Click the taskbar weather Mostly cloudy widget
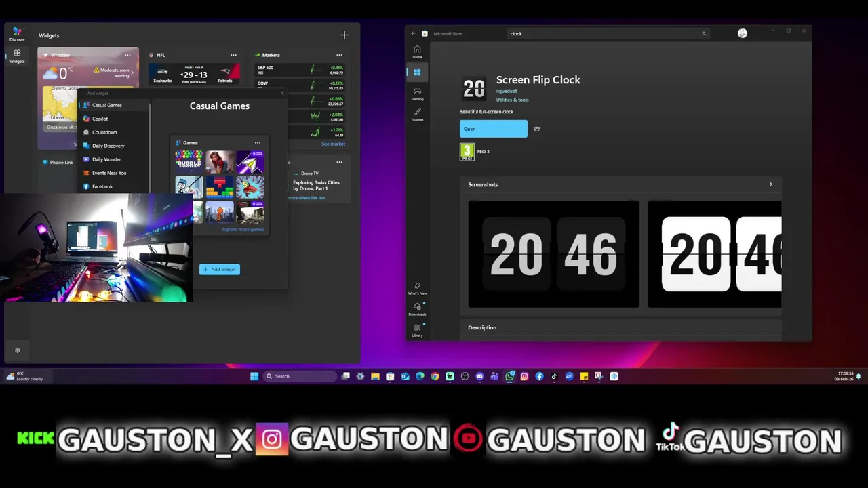The width and height of the screenshot is (868, 488). pyautogui.click(x=25, y=376)
